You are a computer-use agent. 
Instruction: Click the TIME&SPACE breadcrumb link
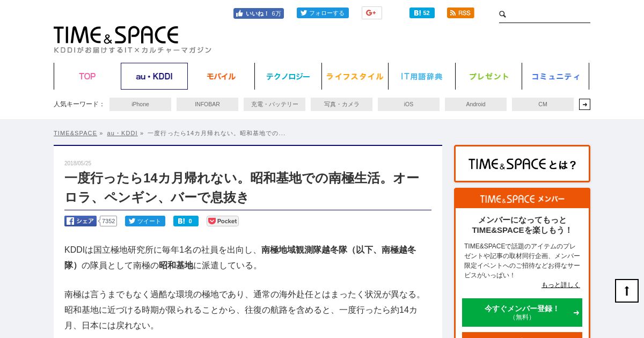(x=75, y=133)
